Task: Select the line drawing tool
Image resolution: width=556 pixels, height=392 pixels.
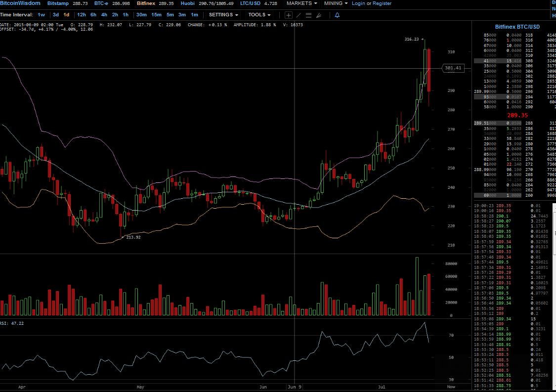Action: point(299,15)
